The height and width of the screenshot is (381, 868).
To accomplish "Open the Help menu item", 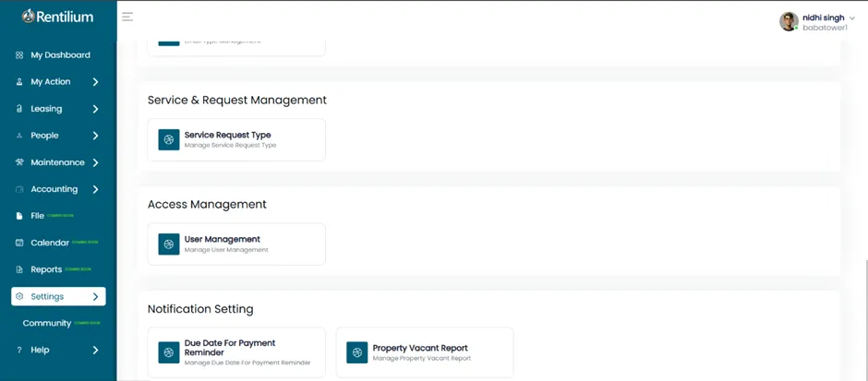I will pyautogui.click(x=58, y=350).
